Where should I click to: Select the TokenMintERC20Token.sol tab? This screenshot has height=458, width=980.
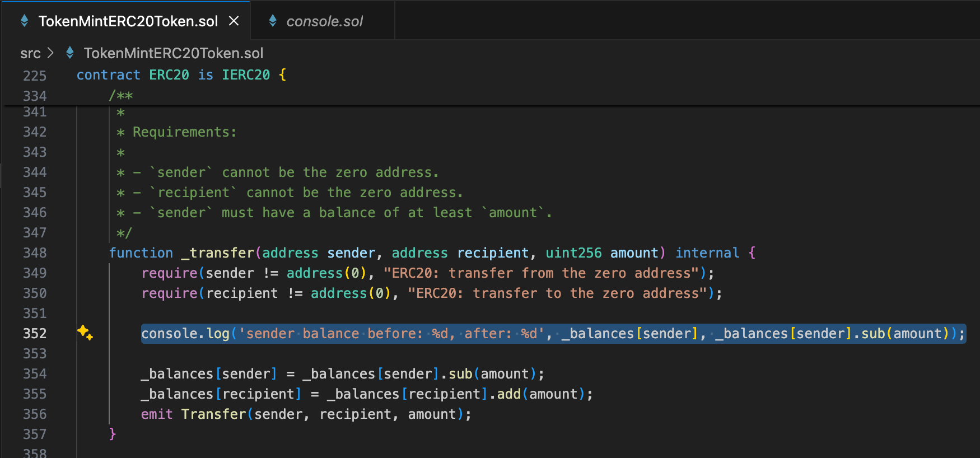(127, 21)
